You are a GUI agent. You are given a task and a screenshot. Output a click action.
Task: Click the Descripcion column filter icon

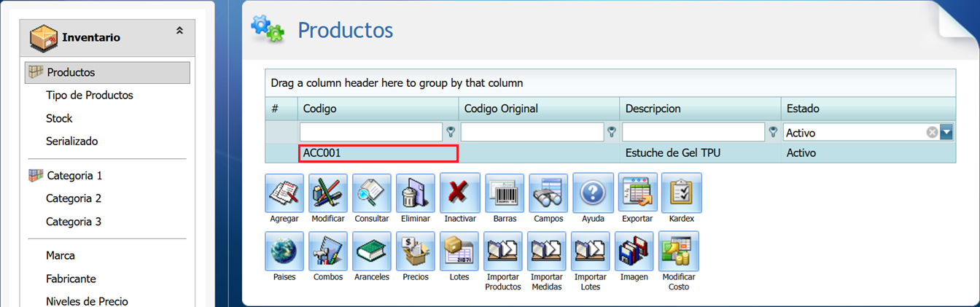(773, 132)
